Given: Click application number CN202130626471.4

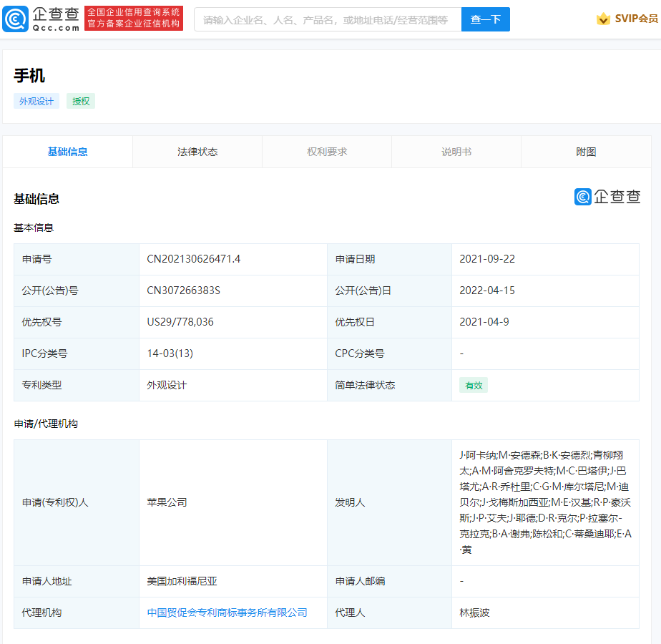Looking at the screenshot, I should [x=193, y=259].
